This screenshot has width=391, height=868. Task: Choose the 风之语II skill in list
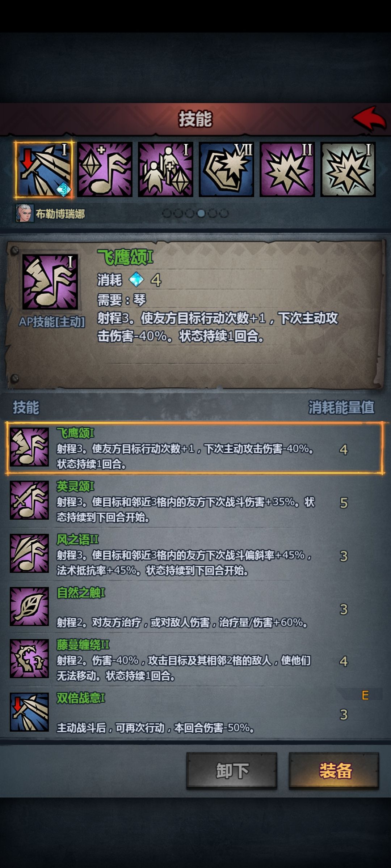tap(195, 554)
